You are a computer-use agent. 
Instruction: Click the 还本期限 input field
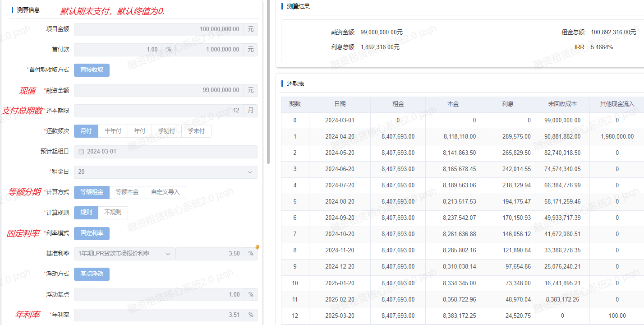click(159, 111)
